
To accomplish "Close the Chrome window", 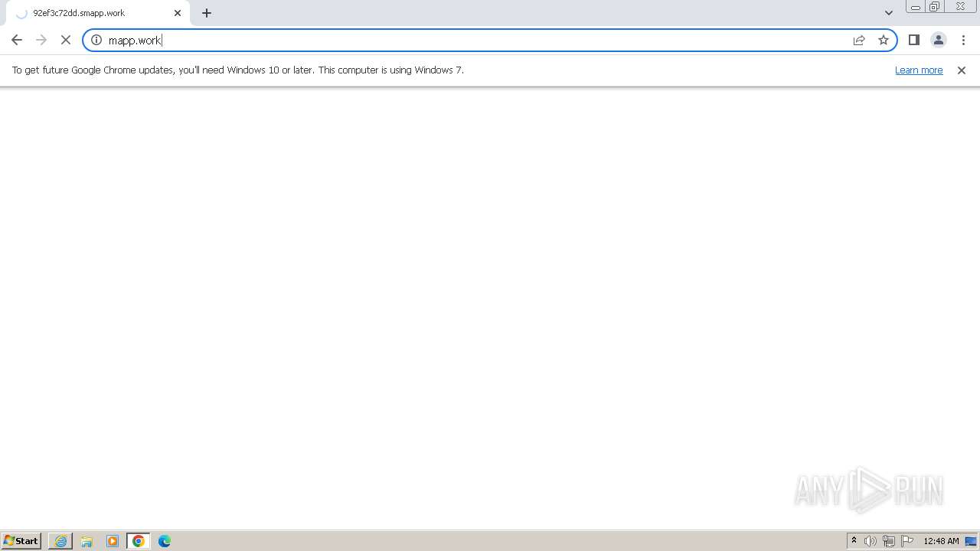I will (x=961, y=7).
